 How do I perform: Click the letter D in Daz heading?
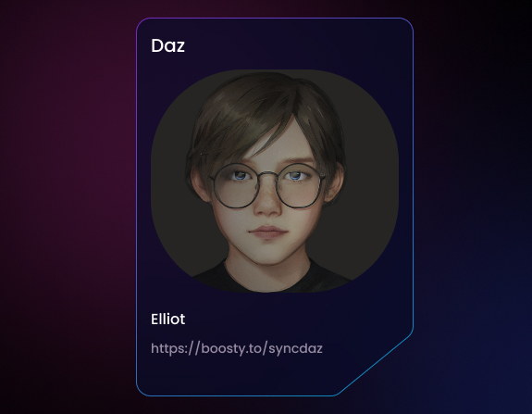click(156, 45)
